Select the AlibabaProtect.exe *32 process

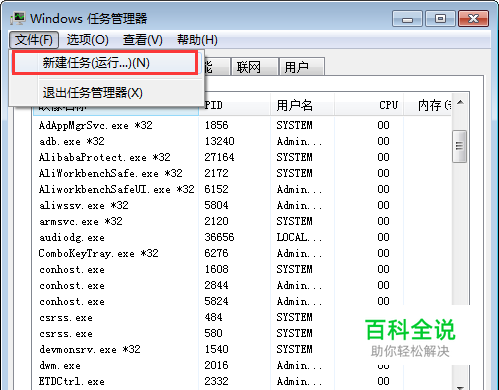[105, 157]
